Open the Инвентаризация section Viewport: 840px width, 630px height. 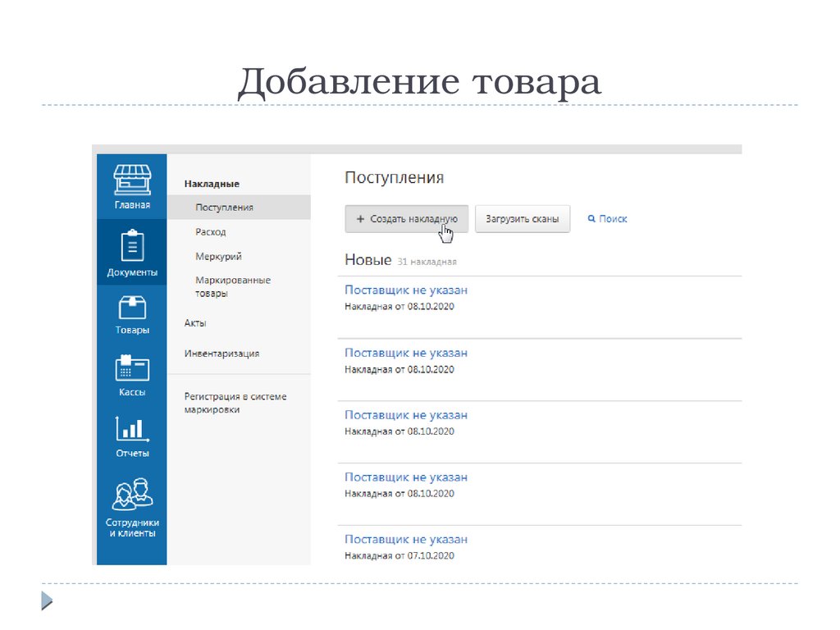tap(221, 354)
